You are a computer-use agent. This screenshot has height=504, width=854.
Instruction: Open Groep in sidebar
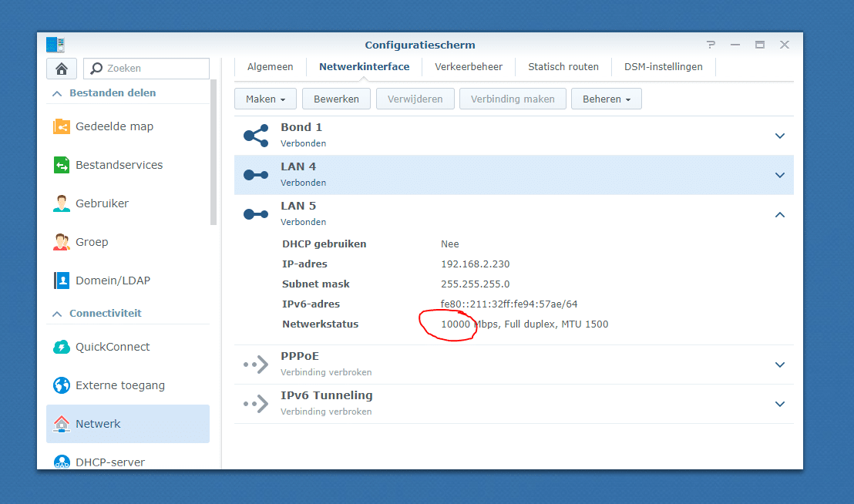[128, 242]
